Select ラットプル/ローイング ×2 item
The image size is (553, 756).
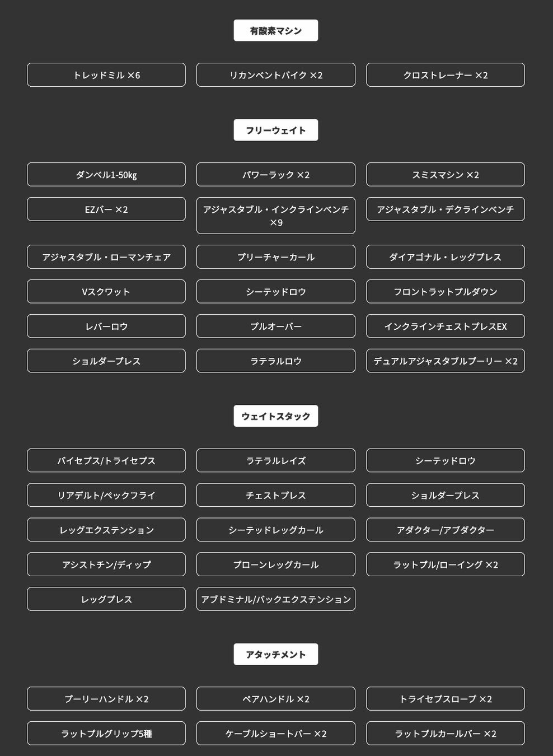pos(445,564)
